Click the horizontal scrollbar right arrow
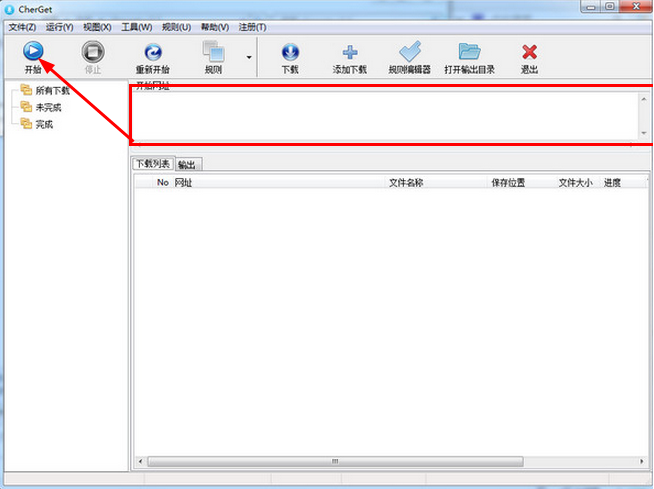The width and height of the screenshot is (654, 489). 642,461
